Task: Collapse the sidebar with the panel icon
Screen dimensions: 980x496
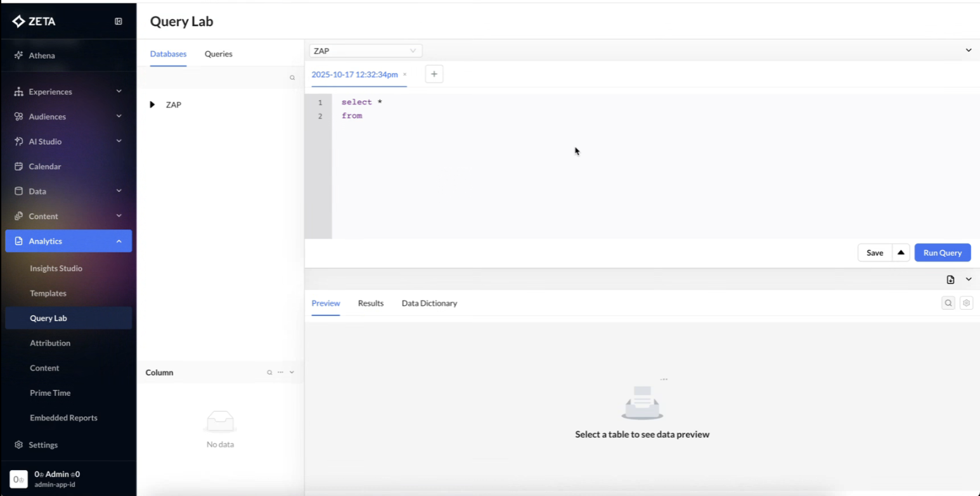Action: pos(119,22)
